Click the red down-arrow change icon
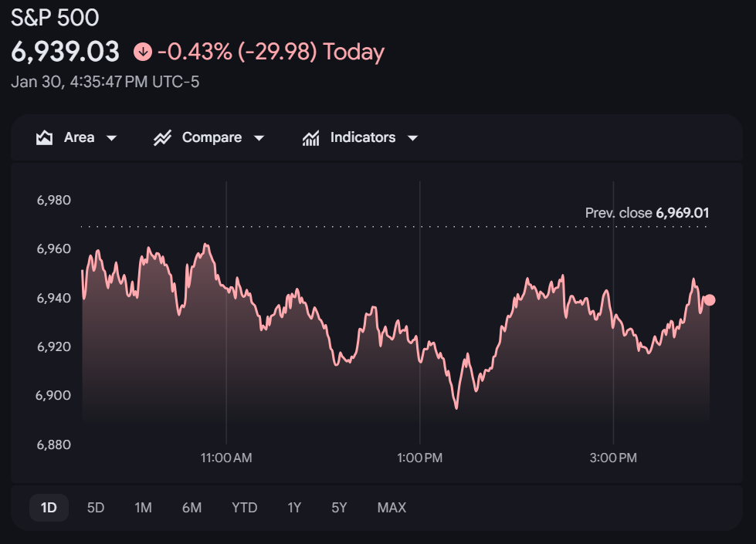This screenshot has height=544, width=756. [142, 52]
